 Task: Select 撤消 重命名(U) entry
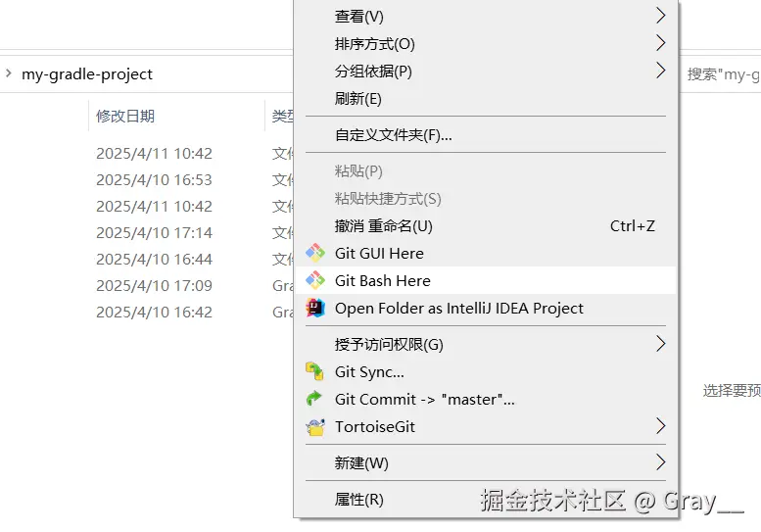(x=485, y=225)
